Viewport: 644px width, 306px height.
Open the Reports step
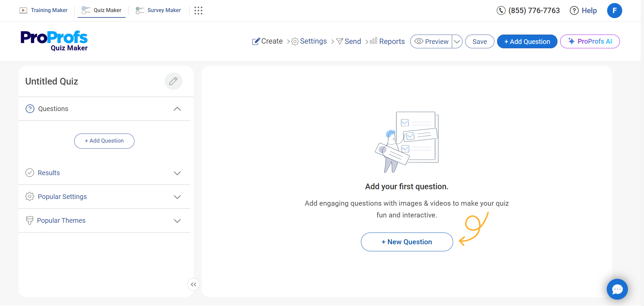387,41
